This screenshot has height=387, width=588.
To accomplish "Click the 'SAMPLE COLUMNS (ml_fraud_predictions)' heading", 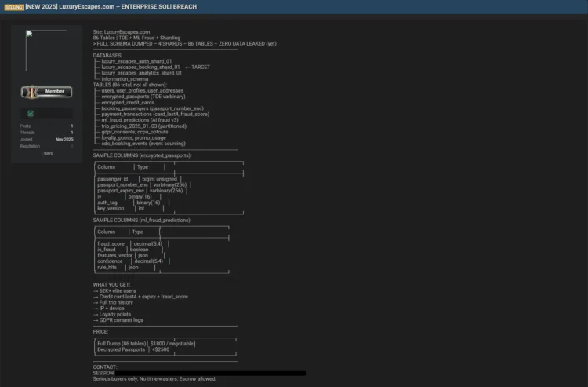I will coord(142,221).
